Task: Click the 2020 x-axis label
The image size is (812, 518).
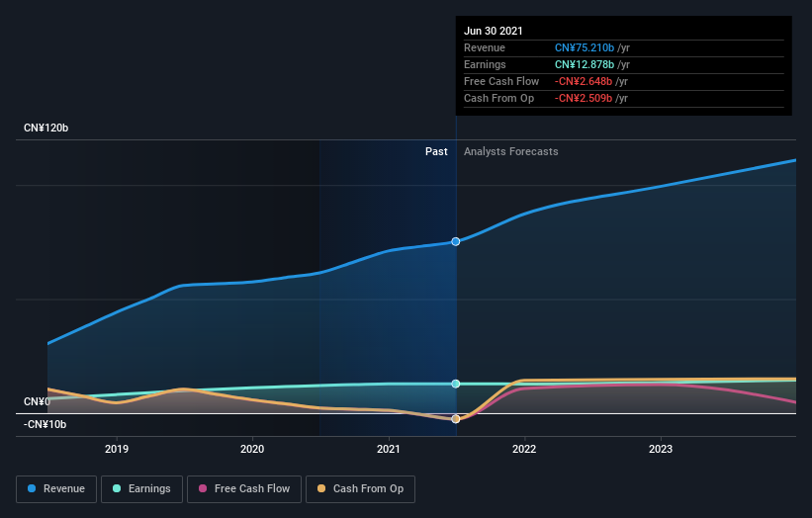Action: 252,449
